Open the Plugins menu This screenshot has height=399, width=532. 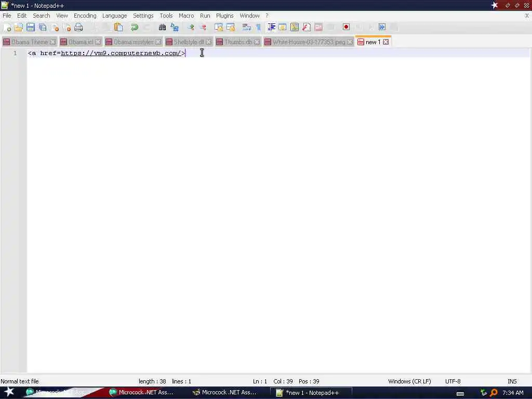224,16
